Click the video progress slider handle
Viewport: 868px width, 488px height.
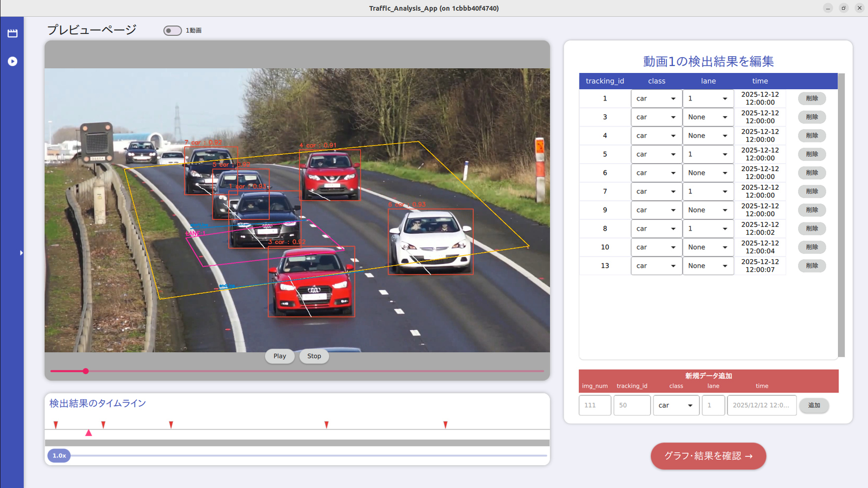(x=86, y=371)
